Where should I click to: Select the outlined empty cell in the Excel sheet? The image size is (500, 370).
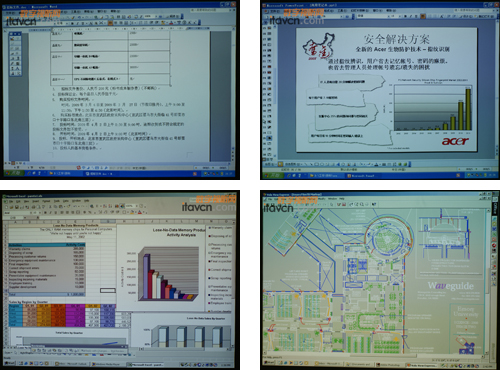click(x=108, y=290)
